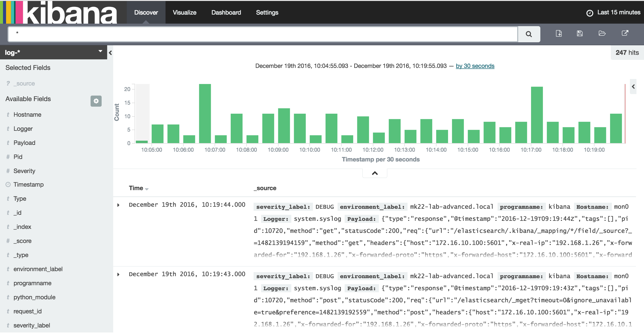Go to the Settings tab

click(267, 12)
